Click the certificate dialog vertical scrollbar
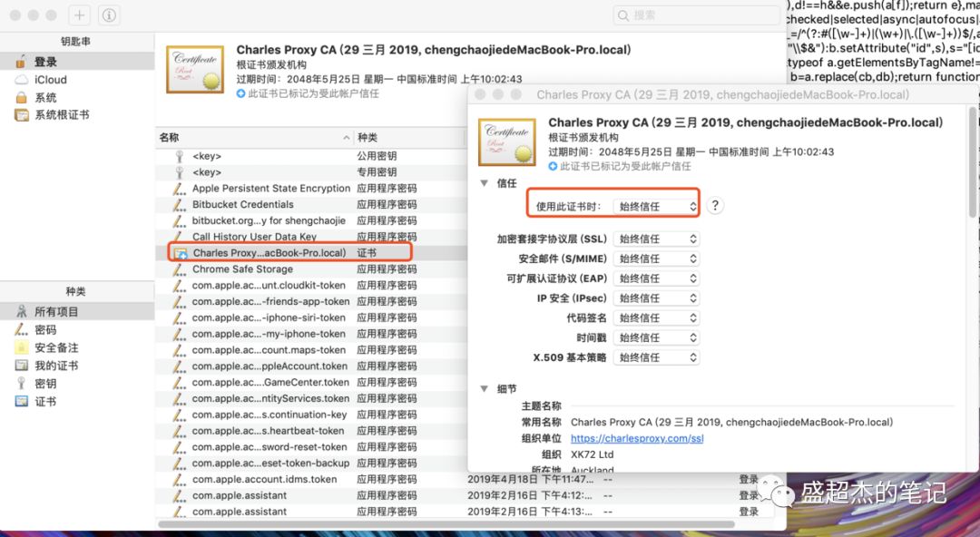This screenshot has height=537, width=980. pyautogui.click(x=972, y=162)
